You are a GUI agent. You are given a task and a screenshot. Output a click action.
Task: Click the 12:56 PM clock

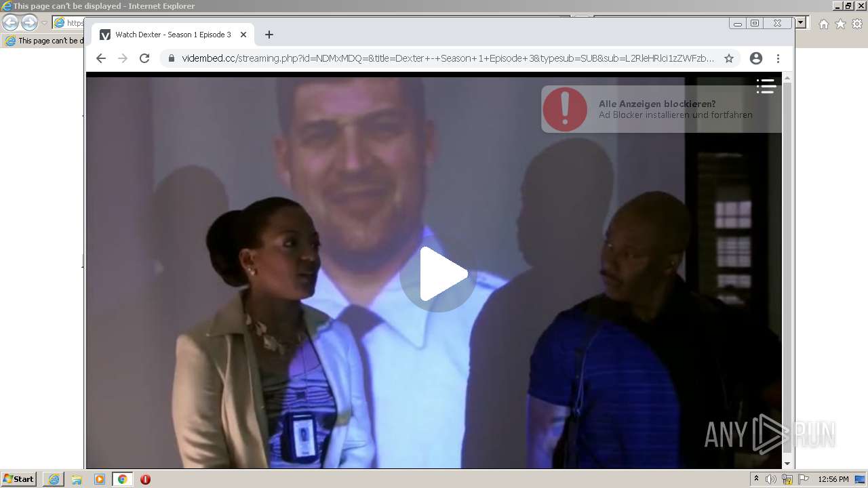point(833,479)
